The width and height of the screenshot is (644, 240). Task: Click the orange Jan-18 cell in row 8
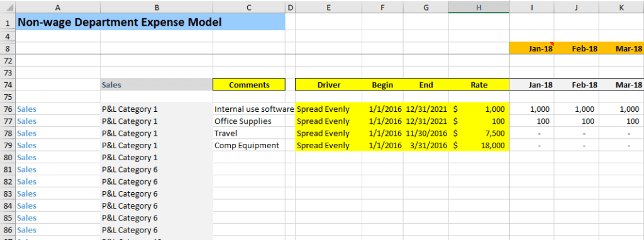[531, 48]
